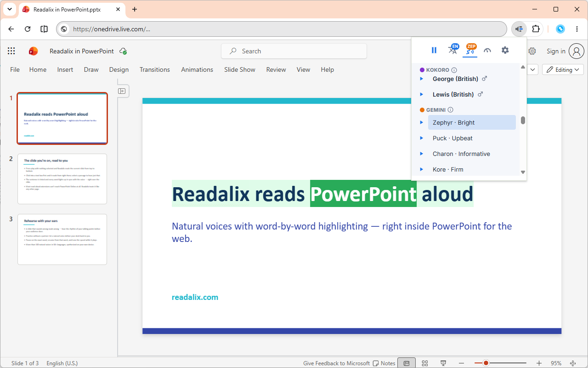Open the Readalix voice selection tab
The height and width of the screenshot is (368, 588).
(x=470, y=50)
